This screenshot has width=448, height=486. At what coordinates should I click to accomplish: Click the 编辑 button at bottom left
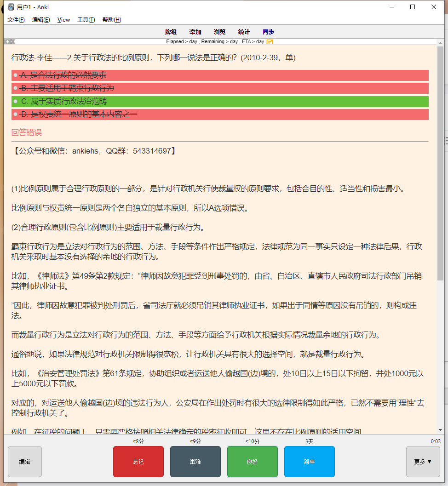(25, 462)
